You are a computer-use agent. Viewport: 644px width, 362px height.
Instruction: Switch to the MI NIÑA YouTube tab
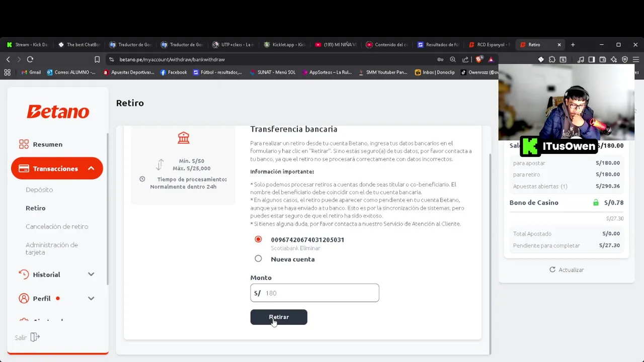(x=336, y=45)
